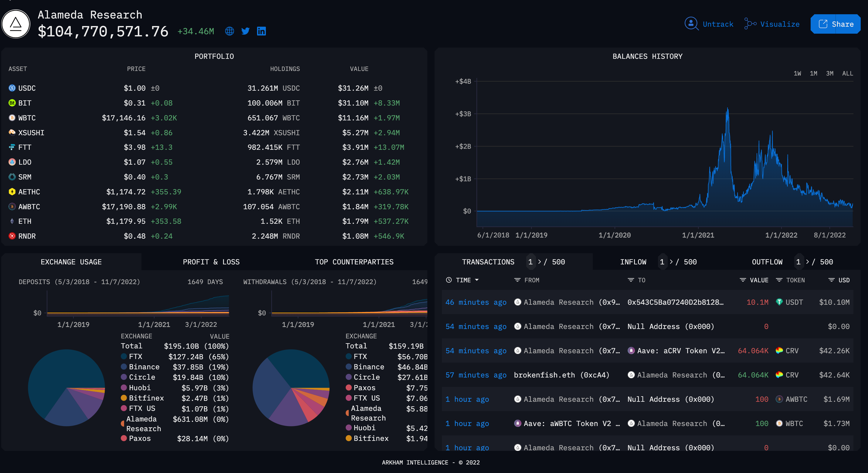Click the RNDR token icon in portfolio

[12, 236]
